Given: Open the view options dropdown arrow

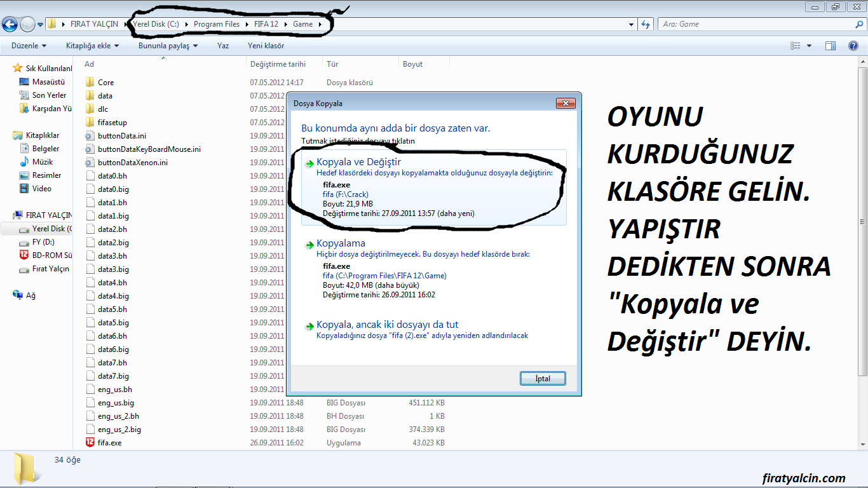Looking at the screenshot, I should (809, 46).
